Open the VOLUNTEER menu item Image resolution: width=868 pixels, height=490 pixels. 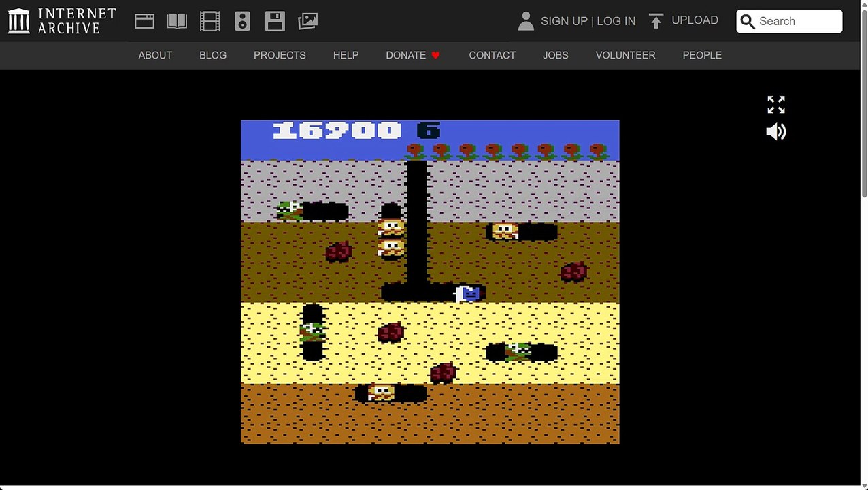pyautogui.click(x=625, y=55)
